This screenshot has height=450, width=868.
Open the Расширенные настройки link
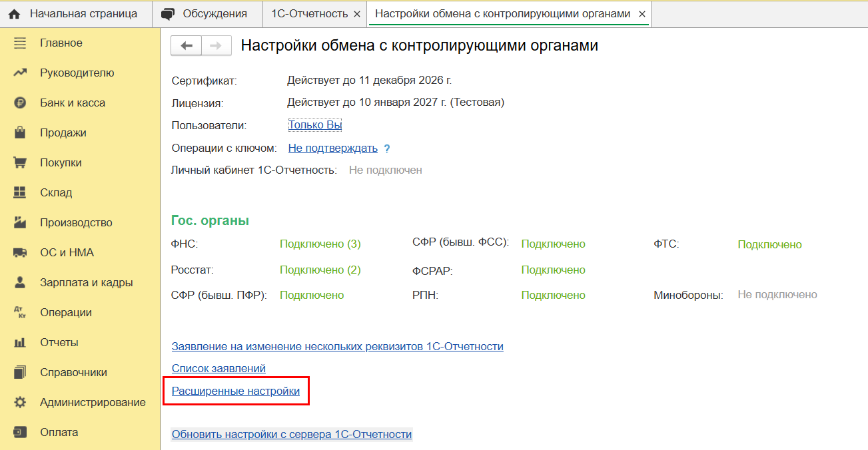coord(236,391)
